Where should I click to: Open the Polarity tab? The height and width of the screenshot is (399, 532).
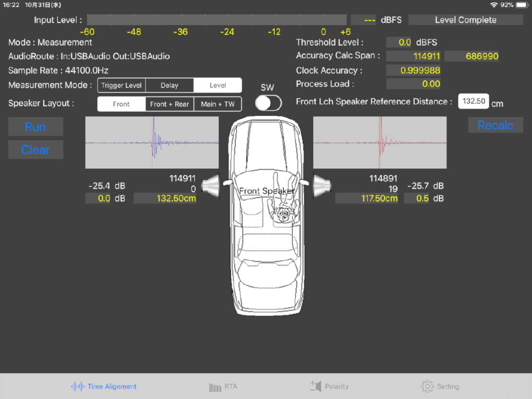click(329, 387)
